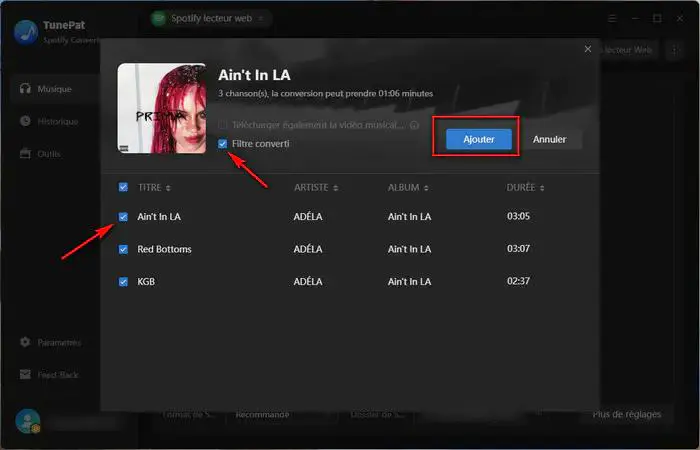Toggle the select-all checkbox beside TITRE
The image size is (700, 450).
(x=123, y=187)
